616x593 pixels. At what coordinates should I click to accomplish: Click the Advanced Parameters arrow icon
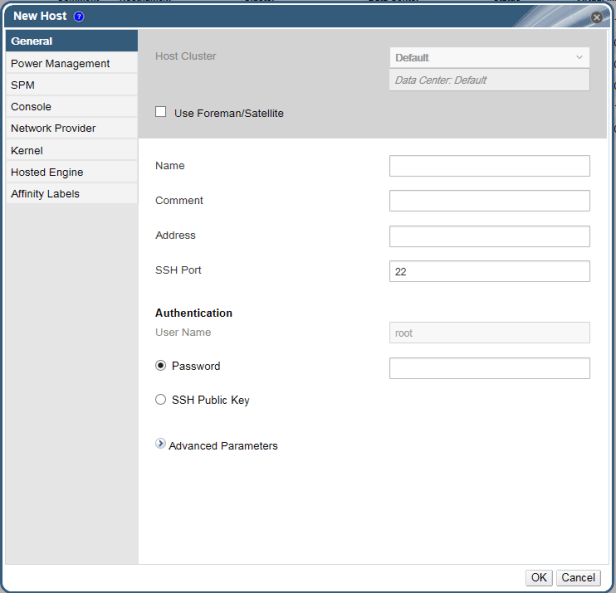[x=161, y=444]
